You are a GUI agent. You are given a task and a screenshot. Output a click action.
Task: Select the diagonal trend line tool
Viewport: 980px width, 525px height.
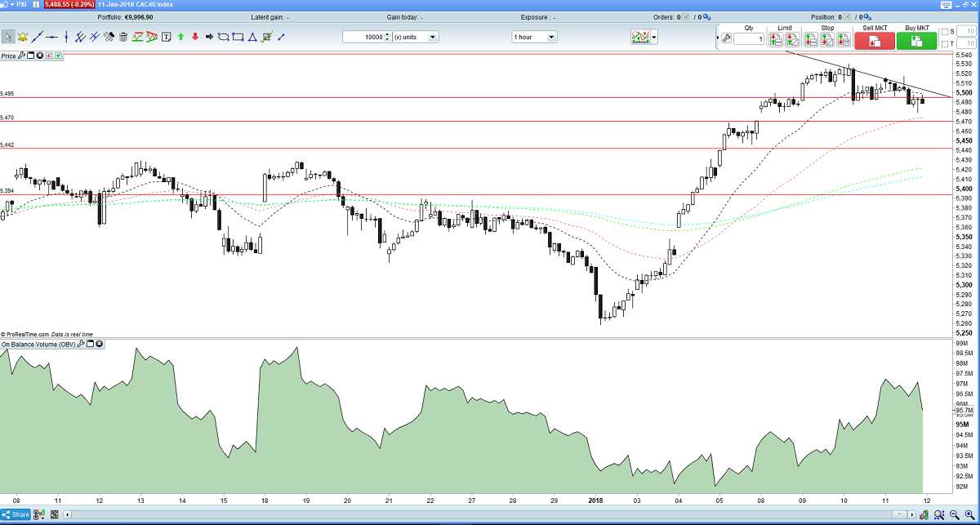click(37, 37)
